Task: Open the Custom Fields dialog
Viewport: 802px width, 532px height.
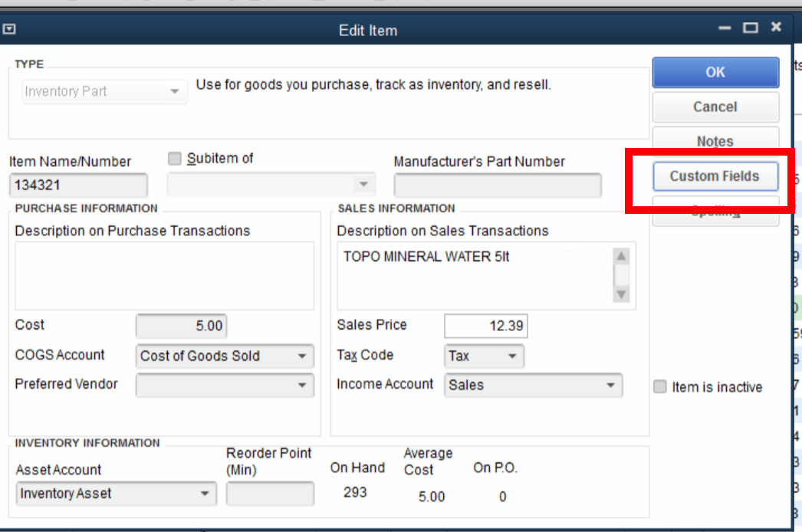Action: click(x=715, y=176)
